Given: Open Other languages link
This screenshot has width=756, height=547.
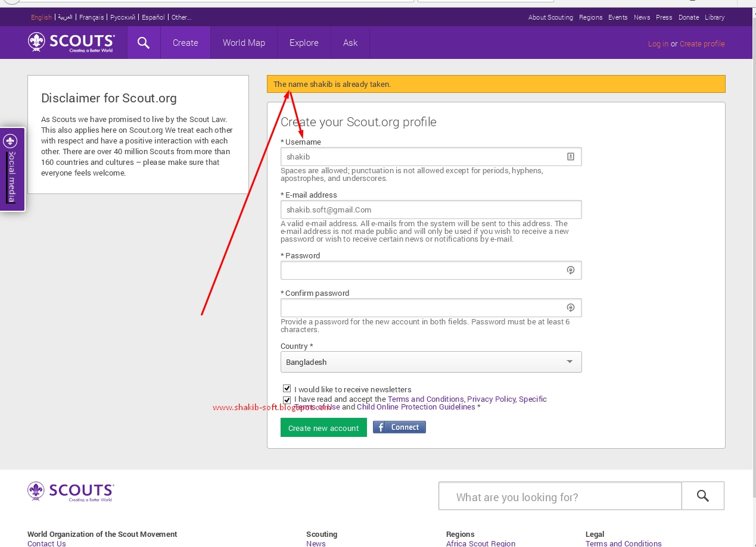Looking at the screenshot, I should tap(182, 17).
